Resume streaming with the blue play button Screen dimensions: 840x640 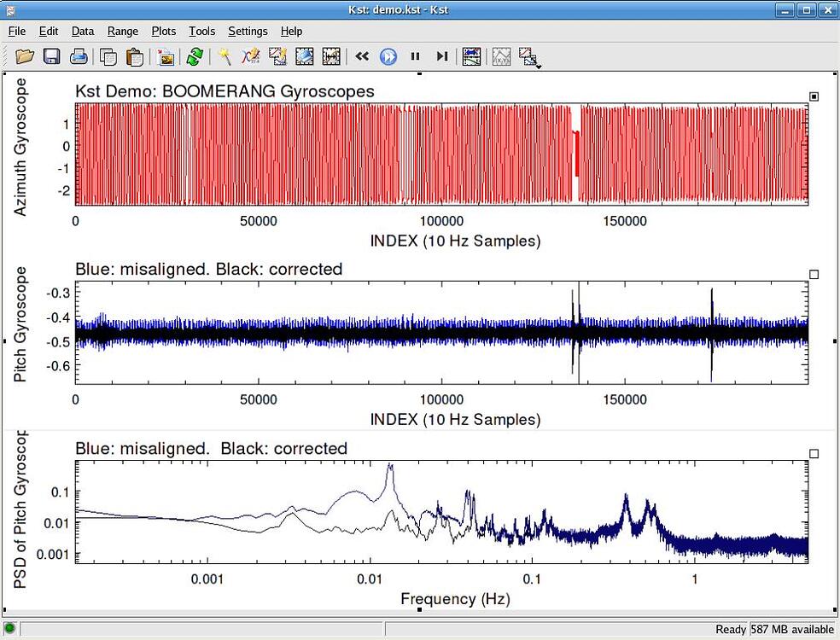389,56
